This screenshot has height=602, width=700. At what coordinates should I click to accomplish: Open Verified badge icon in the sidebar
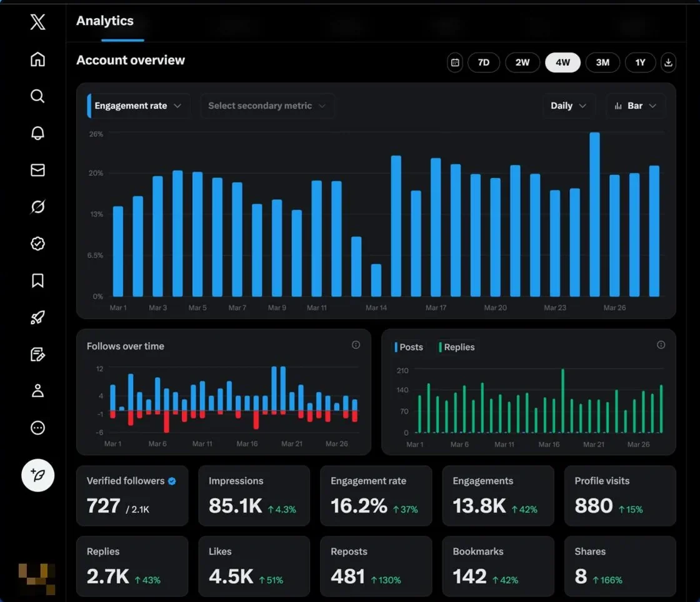coord(38,244)
